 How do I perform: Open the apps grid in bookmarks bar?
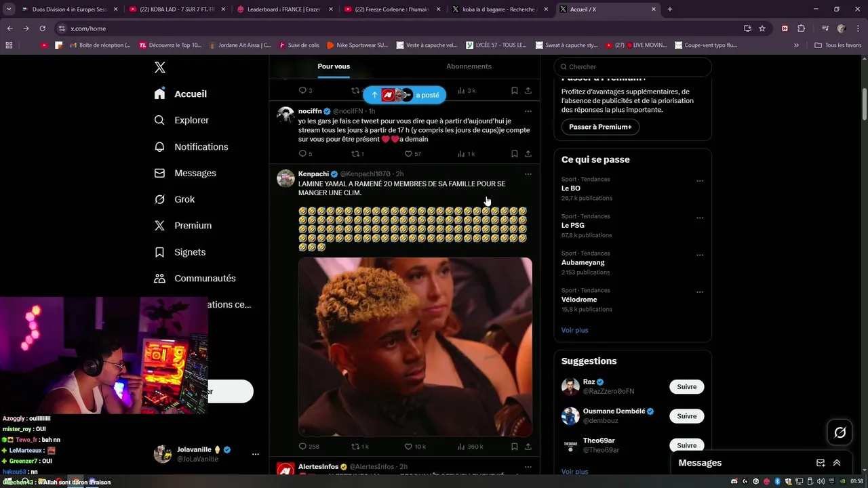coord(9,45)
